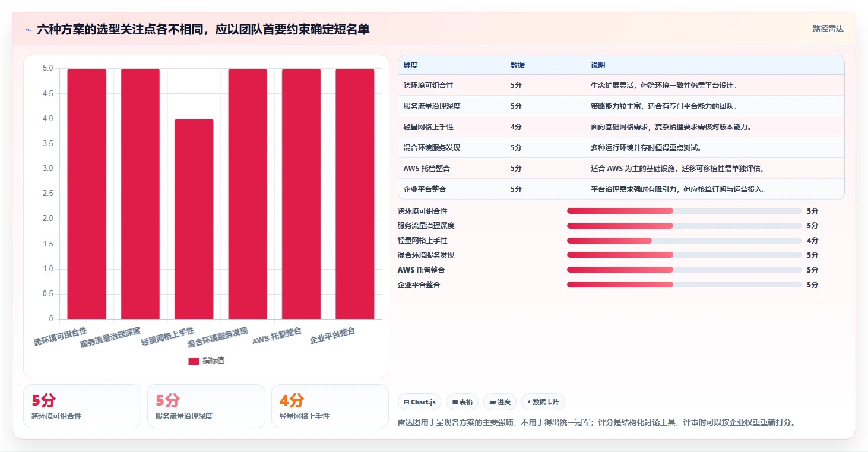Open the 5分 跨环境可组合性 data card
This screenshot has width=868, height=452.
[82, 406]
